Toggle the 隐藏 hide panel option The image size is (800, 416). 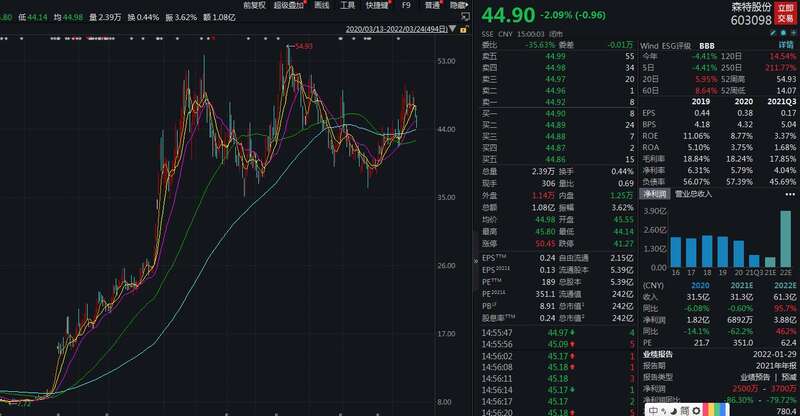click(x=459, y=5)
